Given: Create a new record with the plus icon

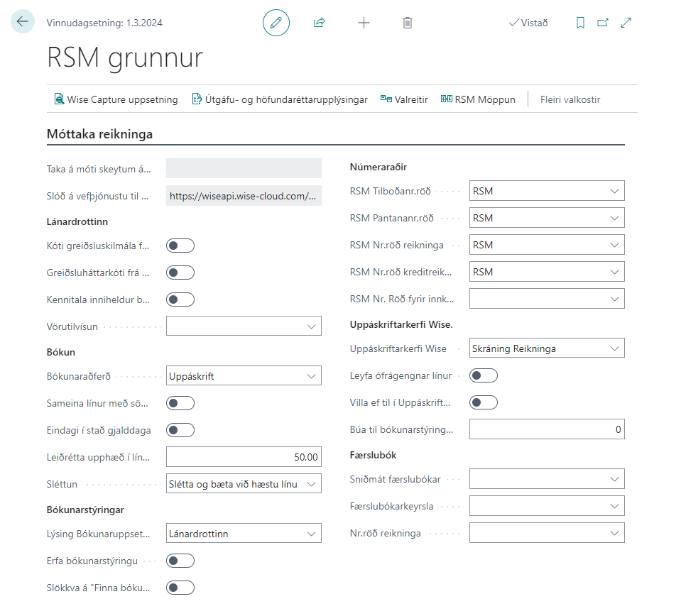Looking at the screenshot, I should click(x=363, y=22).
